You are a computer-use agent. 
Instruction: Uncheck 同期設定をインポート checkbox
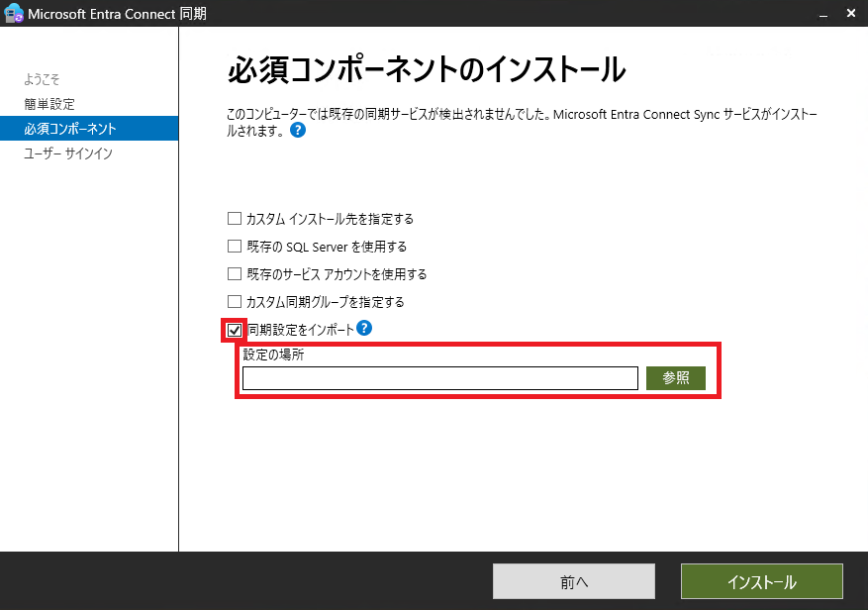pyautogui.click(x=235, y=330)
